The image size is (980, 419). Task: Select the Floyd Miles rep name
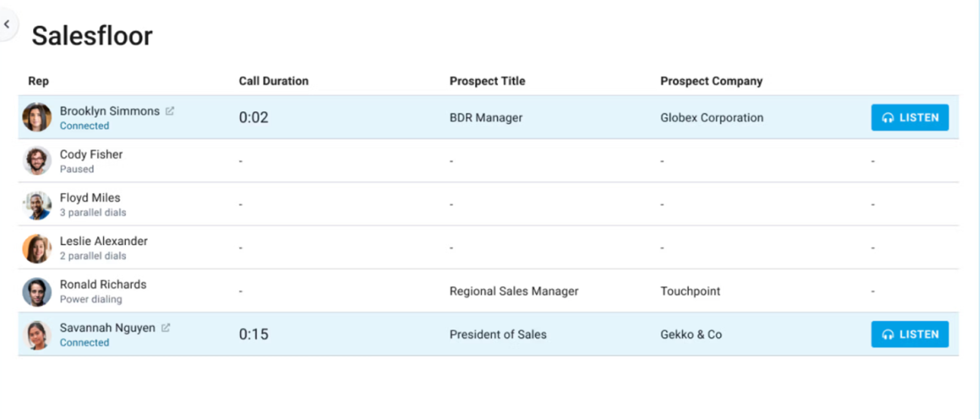click(x=90, y=198)
